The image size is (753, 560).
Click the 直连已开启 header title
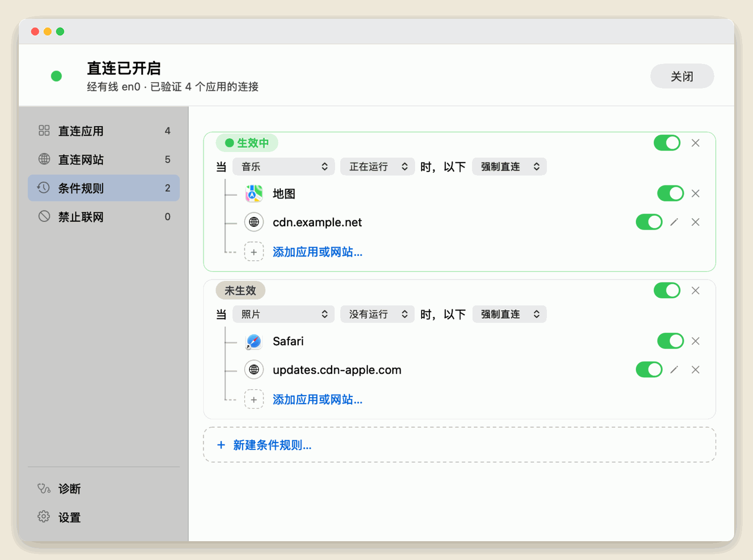tap(124, 68)
